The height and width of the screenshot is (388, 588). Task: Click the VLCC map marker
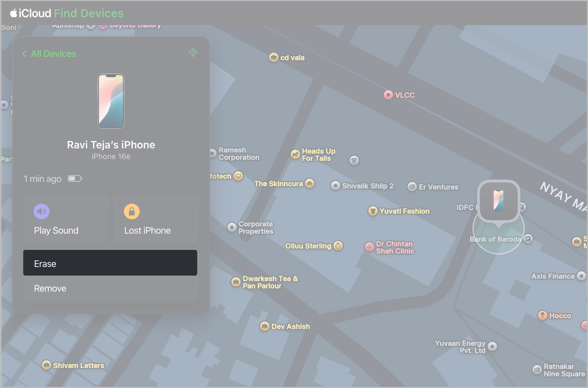[x=388, y=95]
